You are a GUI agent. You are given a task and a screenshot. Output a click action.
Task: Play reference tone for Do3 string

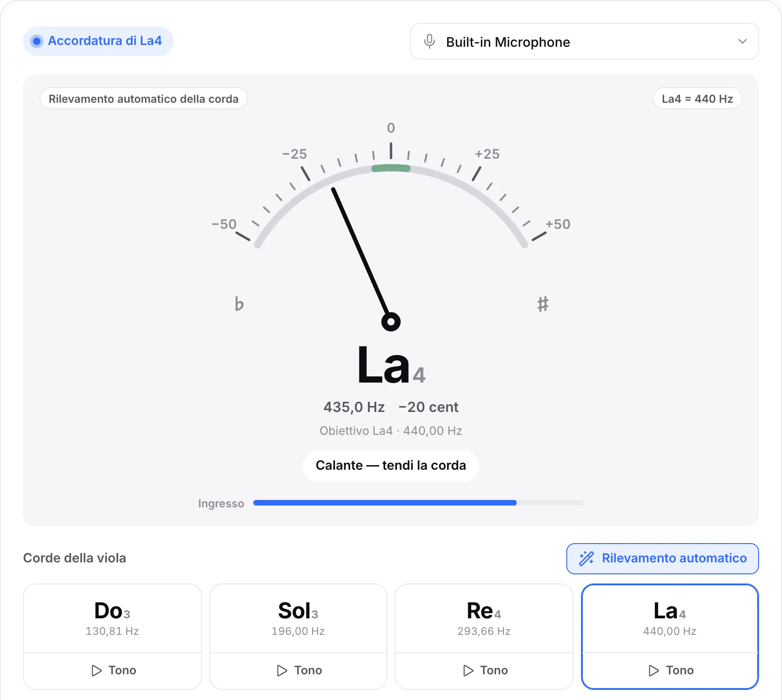point(112,670)
